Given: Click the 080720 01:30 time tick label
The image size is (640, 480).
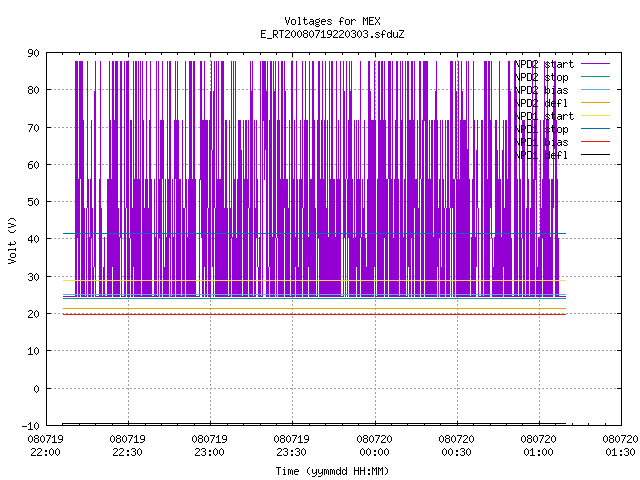Looking at the screenshot, I should 620,446.
